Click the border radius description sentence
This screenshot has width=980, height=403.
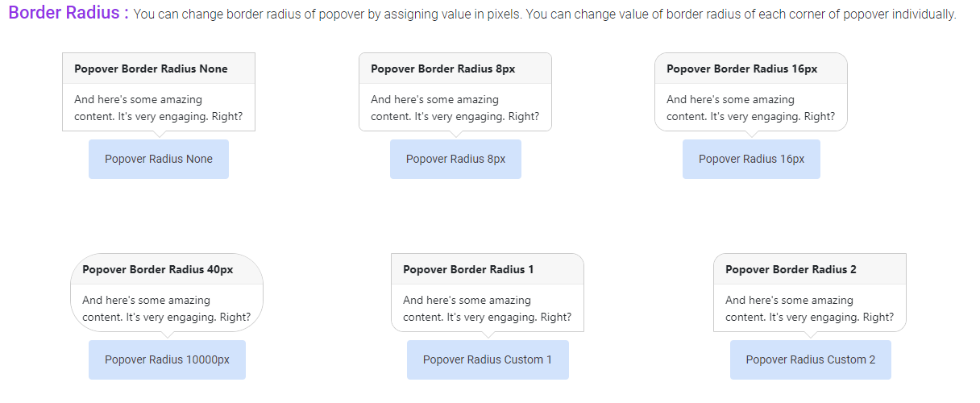(x=544, y=15)
